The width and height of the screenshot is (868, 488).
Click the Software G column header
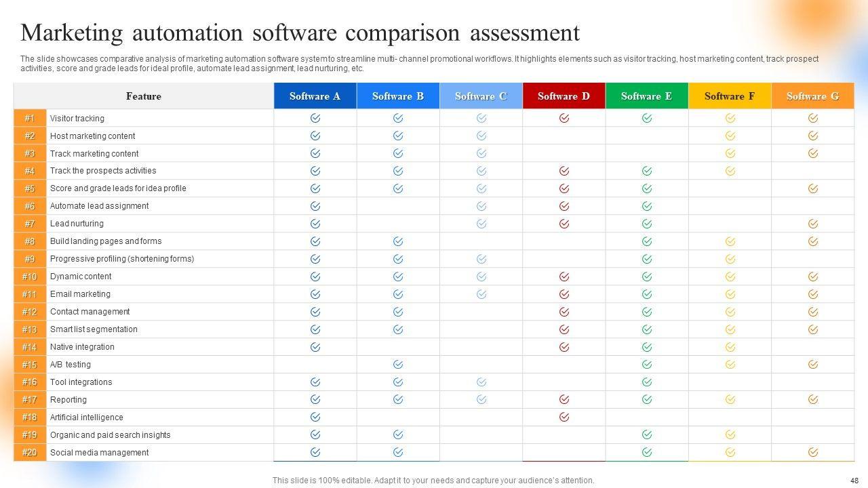pos(812,96)
